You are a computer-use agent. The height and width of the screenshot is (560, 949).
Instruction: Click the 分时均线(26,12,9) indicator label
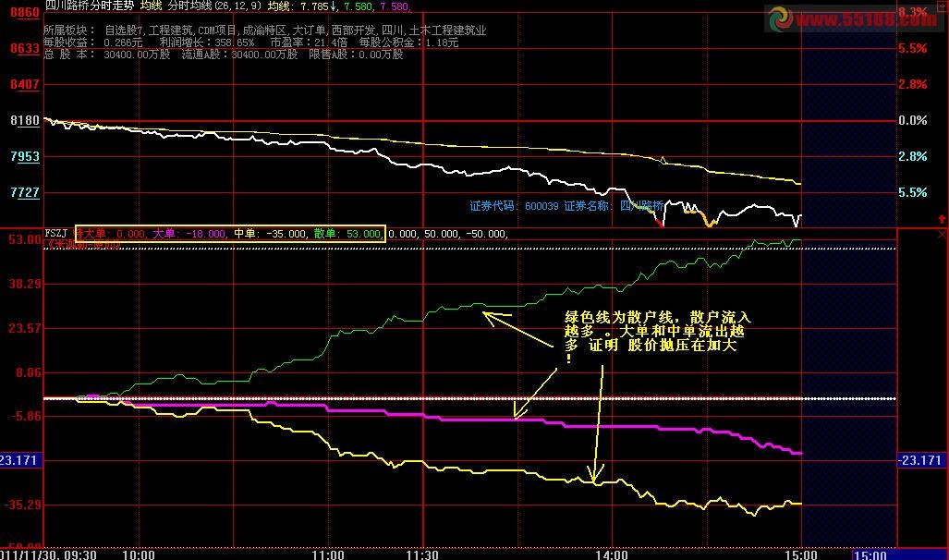214,6
